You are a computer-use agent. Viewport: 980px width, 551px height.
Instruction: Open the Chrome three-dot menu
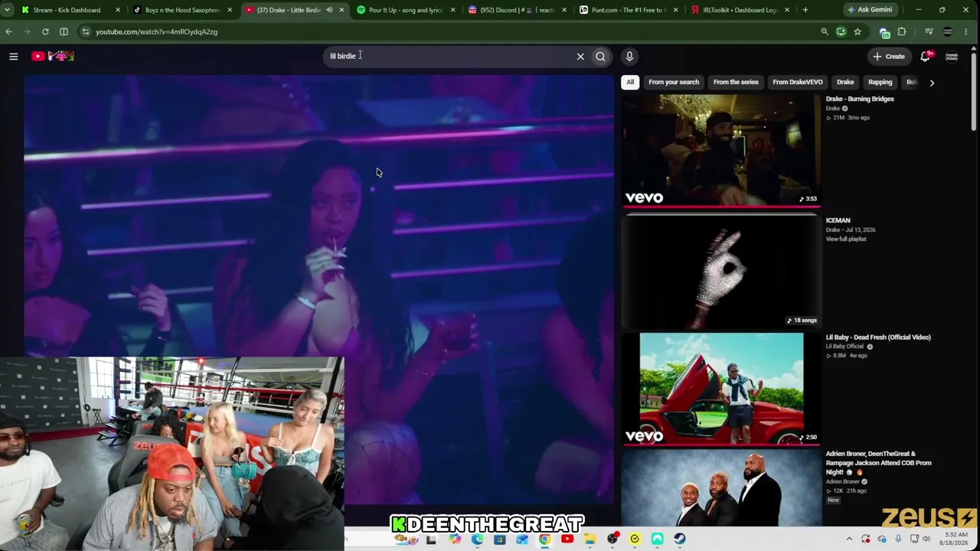pos(967,31)
